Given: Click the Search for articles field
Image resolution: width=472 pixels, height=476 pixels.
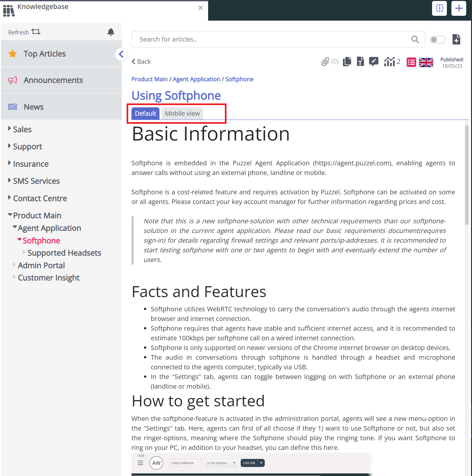Looking at the screenshot, I should click(271, 39).
